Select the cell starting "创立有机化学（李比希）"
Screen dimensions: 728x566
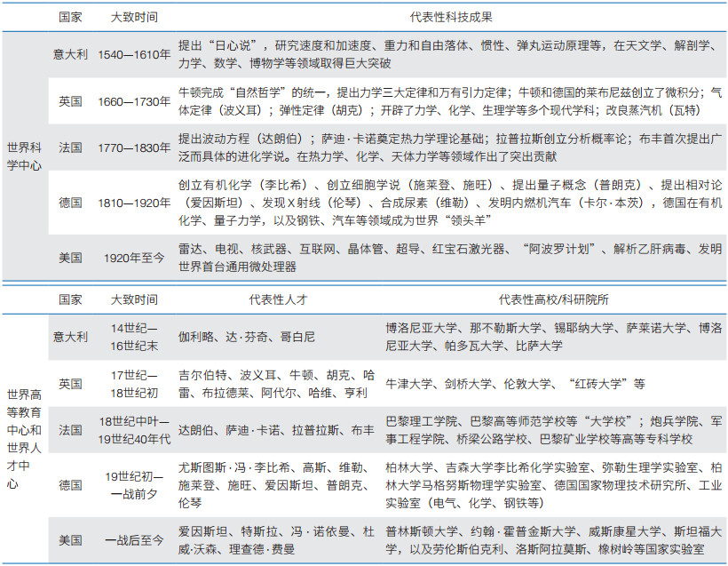pos(450,203)
